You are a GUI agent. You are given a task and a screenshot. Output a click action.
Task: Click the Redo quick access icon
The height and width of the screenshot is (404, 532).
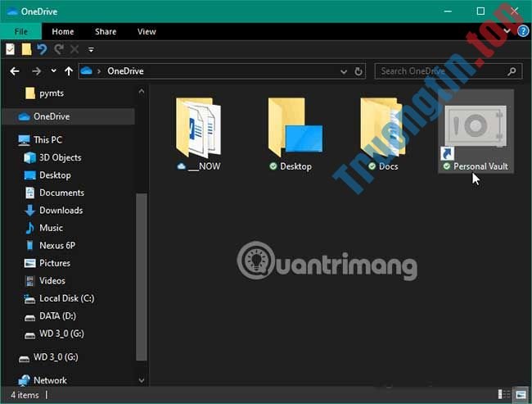click(59, 50)
